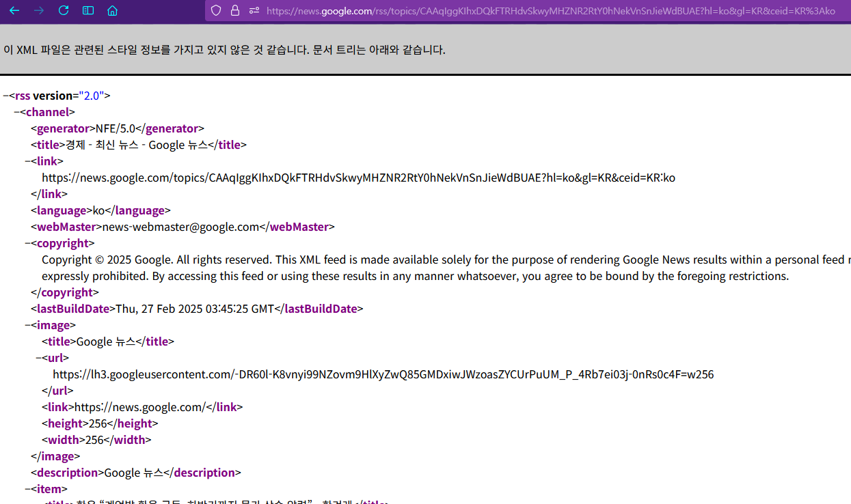Click the closing /url tag
This screenshot has height=504, width=851.
[57, 391]
